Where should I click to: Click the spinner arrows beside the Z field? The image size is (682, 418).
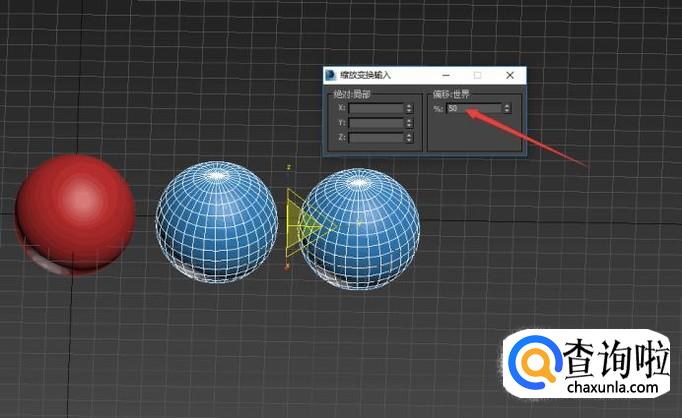click(409, 138)
